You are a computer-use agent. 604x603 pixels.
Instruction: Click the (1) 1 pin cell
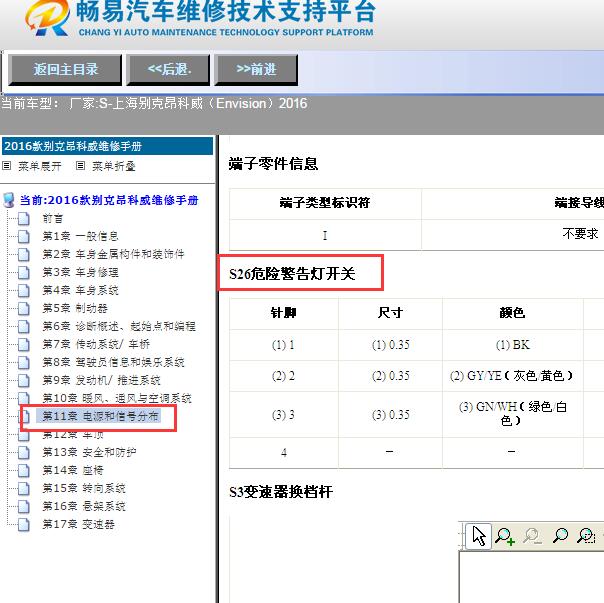[283, 345]
